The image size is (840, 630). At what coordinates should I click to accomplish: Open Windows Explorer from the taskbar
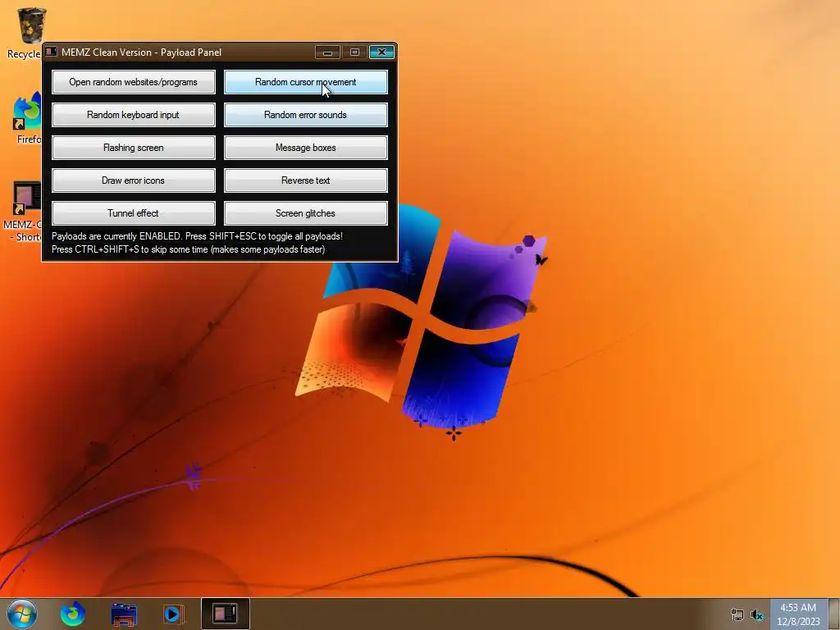point(124,614)
